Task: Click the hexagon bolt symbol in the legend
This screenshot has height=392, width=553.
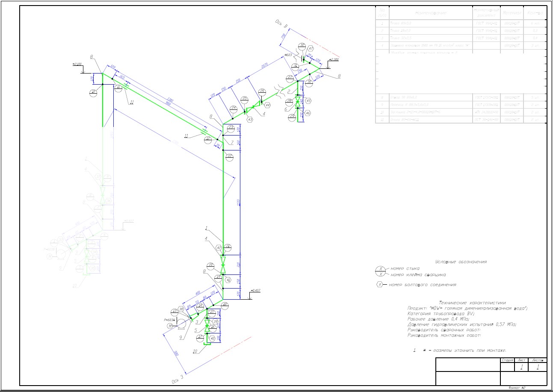Action: tap(379, 285)
